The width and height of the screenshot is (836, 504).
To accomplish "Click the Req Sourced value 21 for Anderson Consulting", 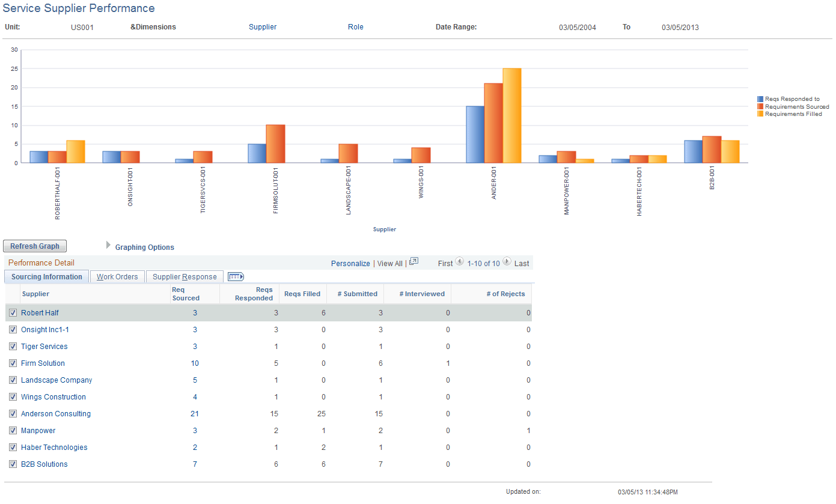I will point(195,413).
